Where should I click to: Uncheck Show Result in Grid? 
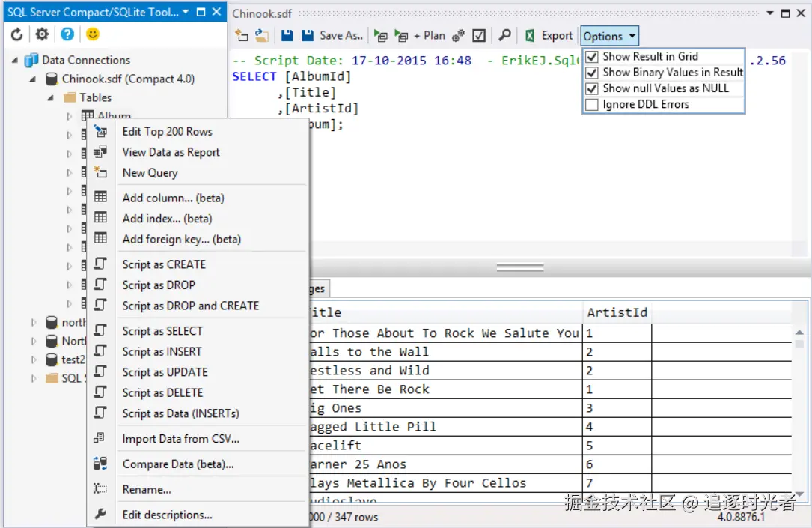coord(592,57)
